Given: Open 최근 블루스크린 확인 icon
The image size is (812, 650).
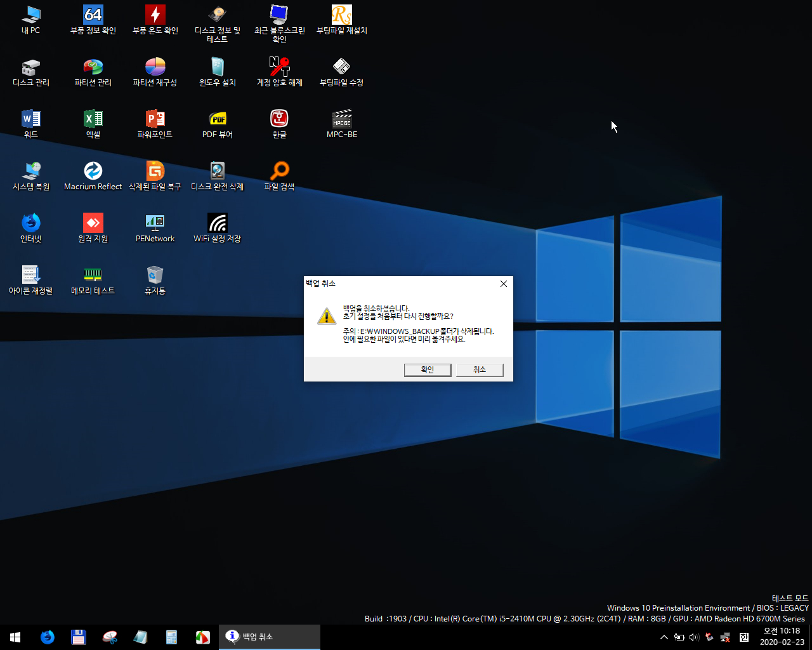Looking at the screenshot, I should click(279, 24).
